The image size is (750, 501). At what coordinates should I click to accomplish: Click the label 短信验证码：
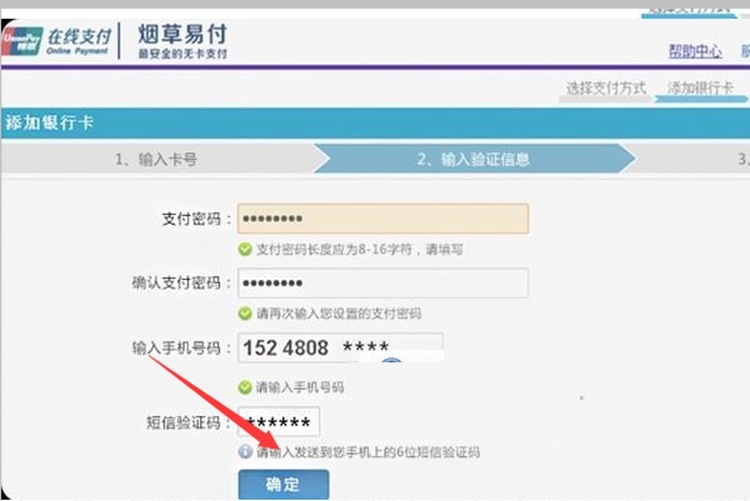[188, 423]
